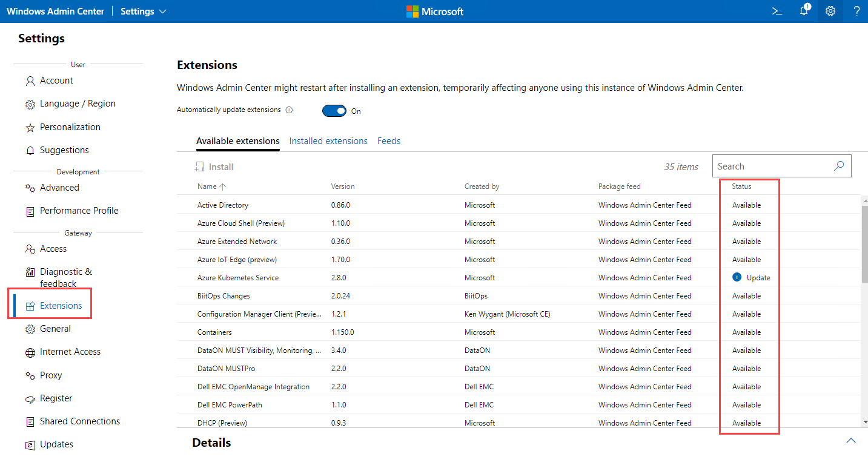The image size is (868, 474).
Task: Click the Diagnostic & feedback chart icon
Action: click(x=30, y=272)
